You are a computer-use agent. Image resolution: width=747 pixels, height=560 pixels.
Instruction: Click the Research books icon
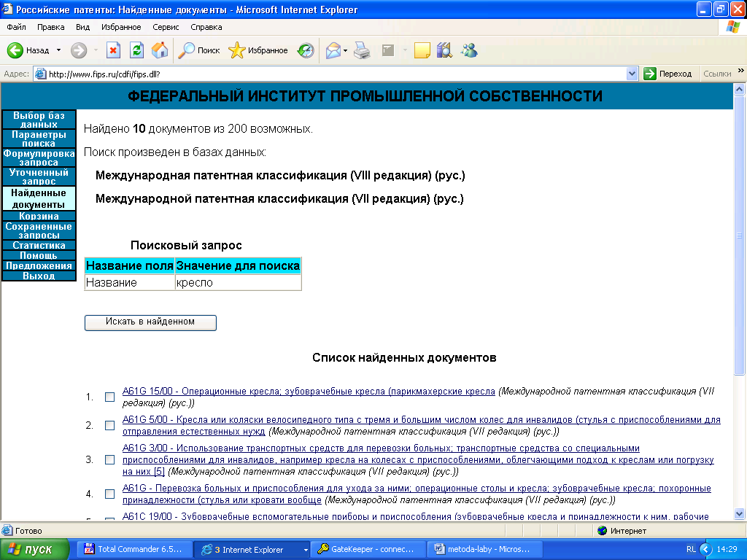pos(444,50)
